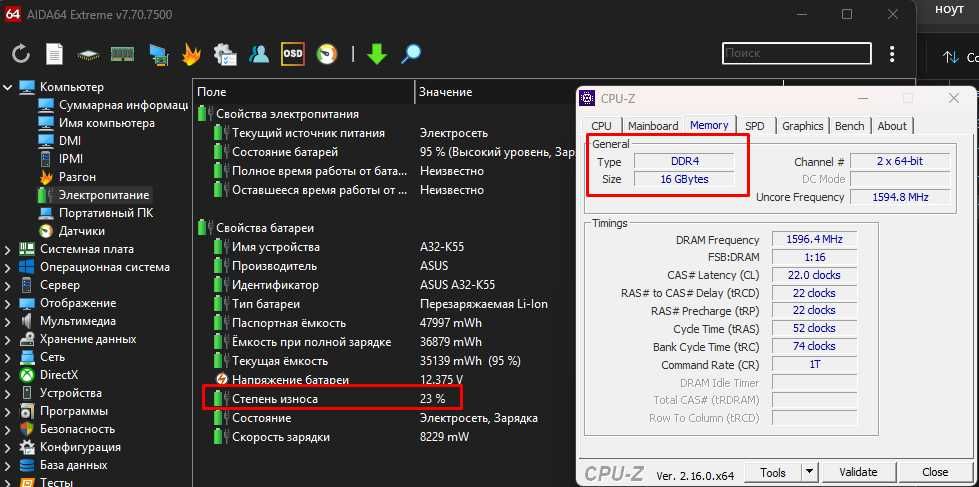This screenshot has width=979, height=487.
Task: Start the flame stability test icon
Action: (190, 54)
